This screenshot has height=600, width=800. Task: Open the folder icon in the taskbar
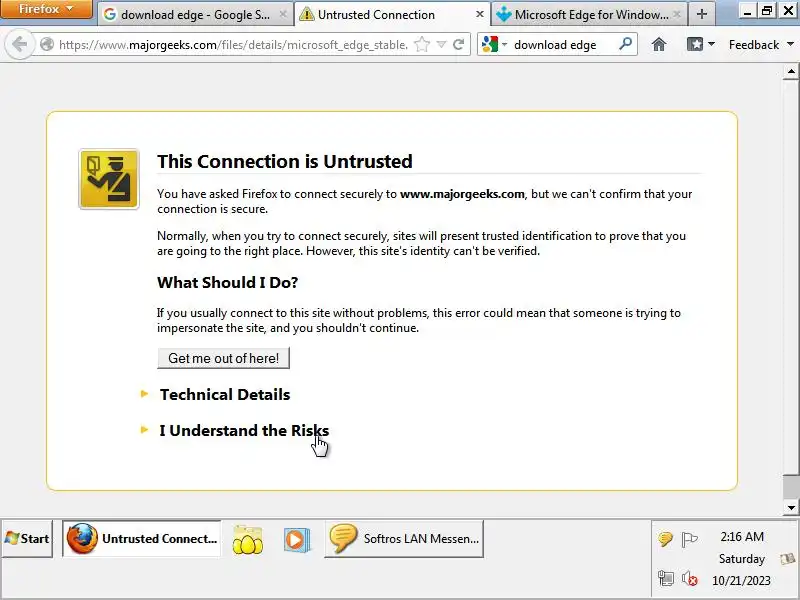247,539
